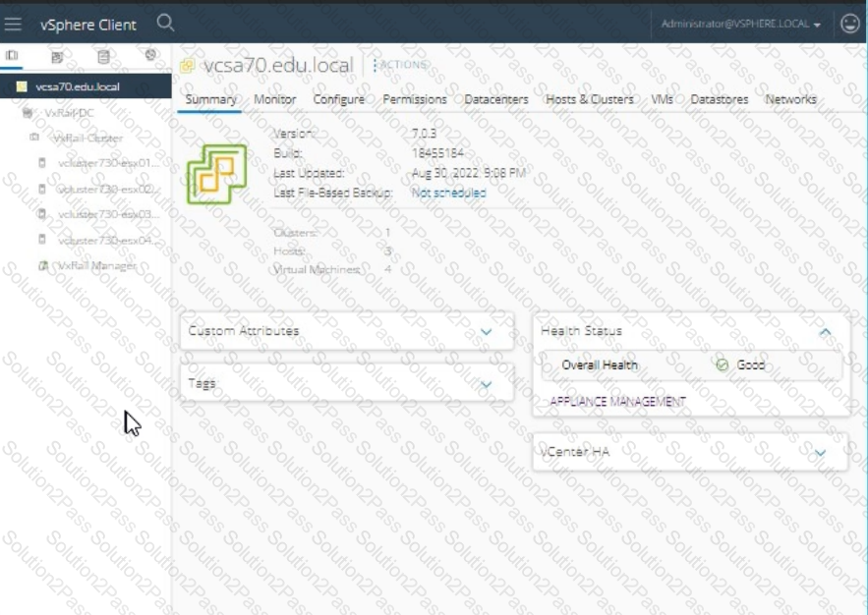The width and height of the screenshot is (868, 615).
Task: Open the Permissions tab
Action: coord(415,99)
